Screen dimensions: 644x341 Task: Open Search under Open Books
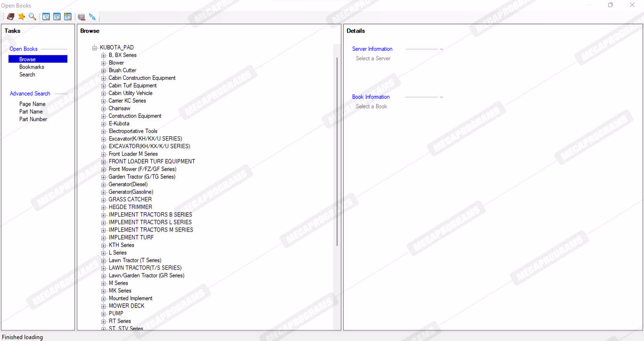point(27,75)
